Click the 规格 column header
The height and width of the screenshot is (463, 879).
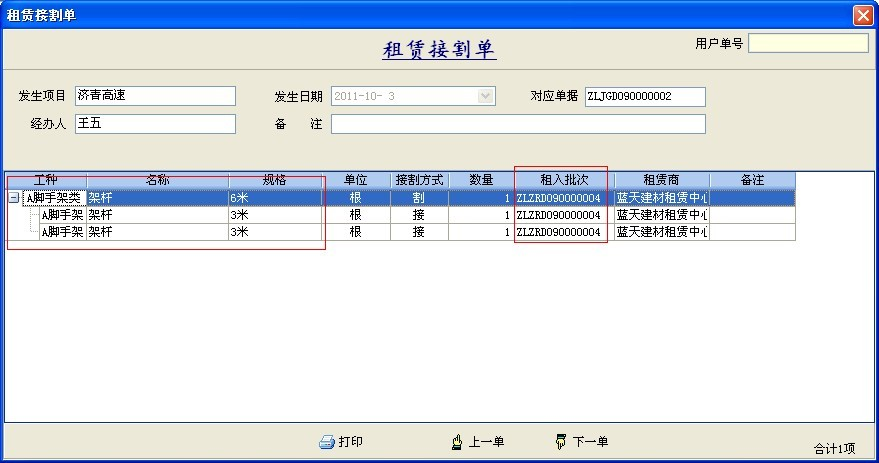(275, 180)
